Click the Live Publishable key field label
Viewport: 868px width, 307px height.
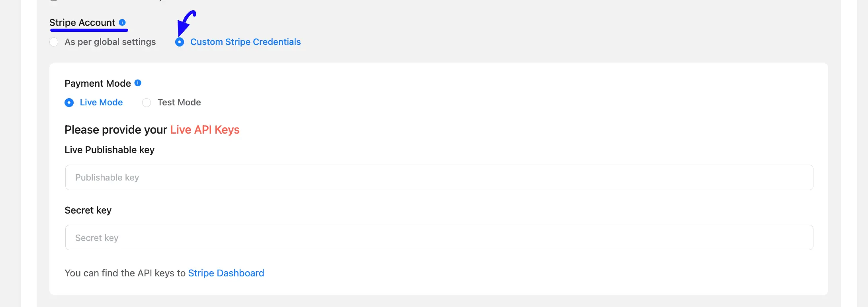tap(109, 150)
